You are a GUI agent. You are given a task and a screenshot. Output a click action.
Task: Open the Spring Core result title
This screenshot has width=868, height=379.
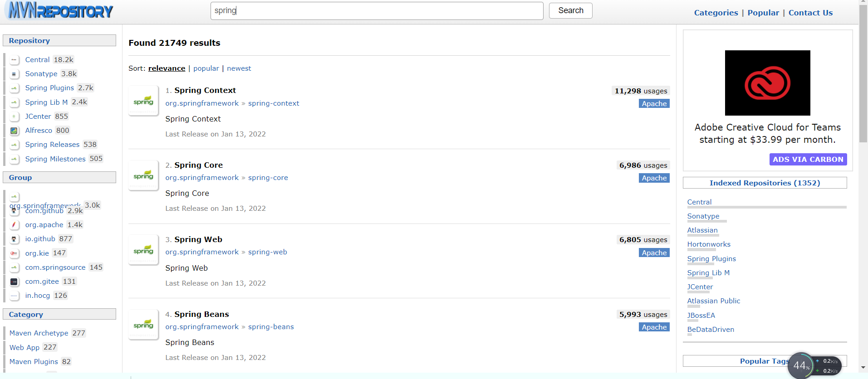point(199,165)
